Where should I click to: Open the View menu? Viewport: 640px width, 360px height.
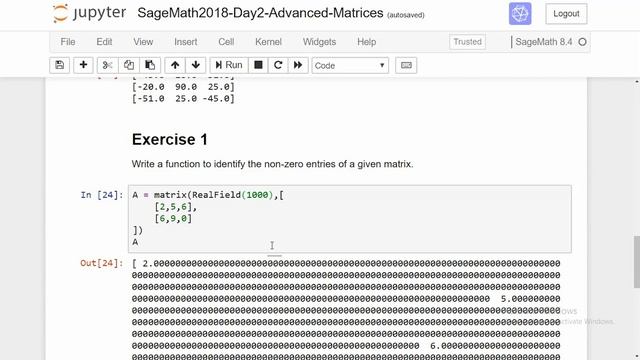(x=143, y=42)
